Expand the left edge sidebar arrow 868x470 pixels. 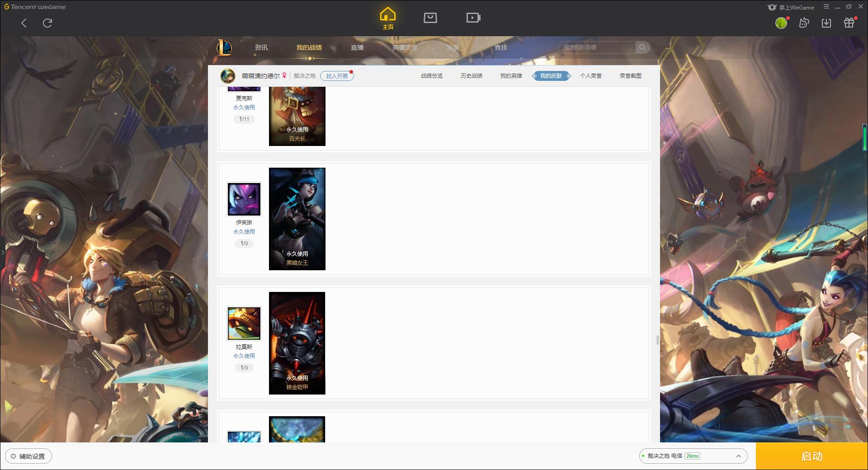[2, 252]
